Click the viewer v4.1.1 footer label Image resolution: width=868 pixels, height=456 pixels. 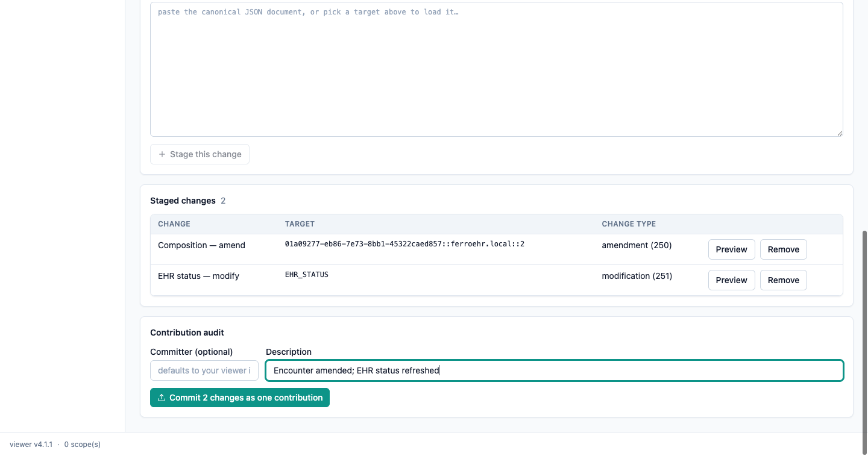pyautogui.click(x=31, y=445)
